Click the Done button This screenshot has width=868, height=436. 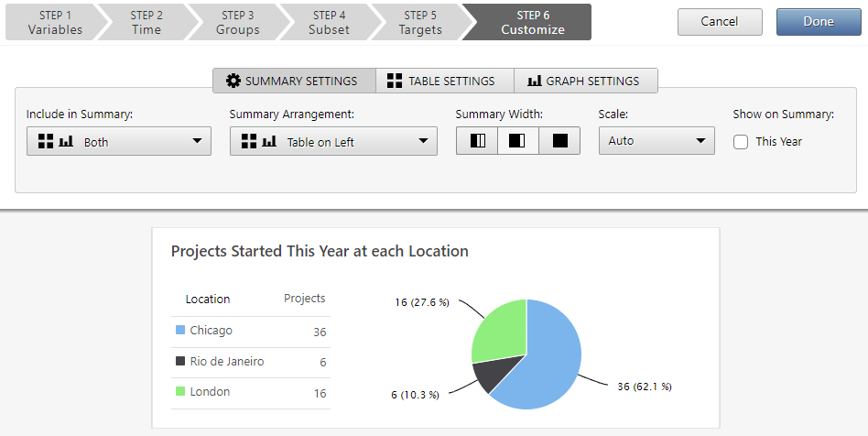(x=818, y=22)
